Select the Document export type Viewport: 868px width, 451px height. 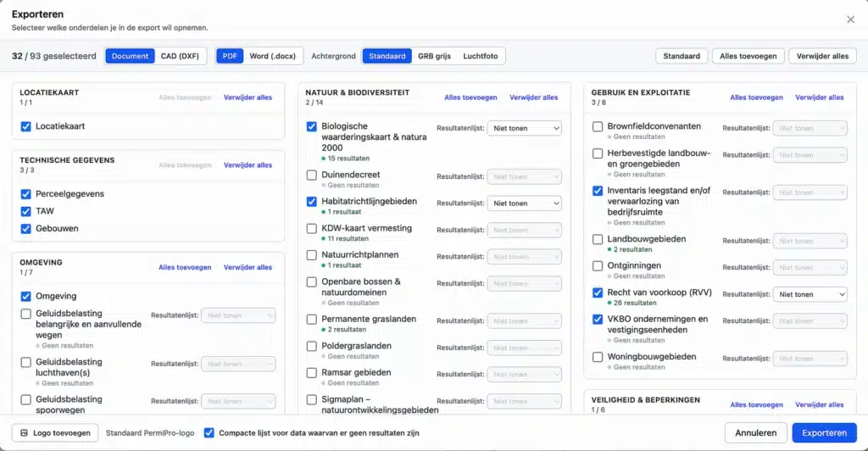click(130, 56)
